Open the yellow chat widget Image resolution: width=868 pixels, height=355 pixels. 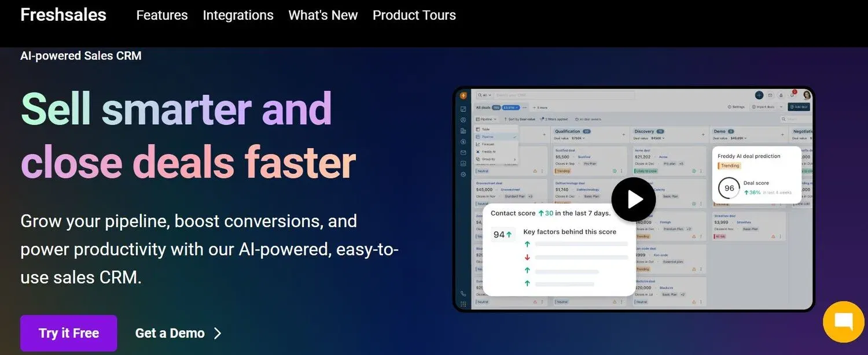(844, 322)
